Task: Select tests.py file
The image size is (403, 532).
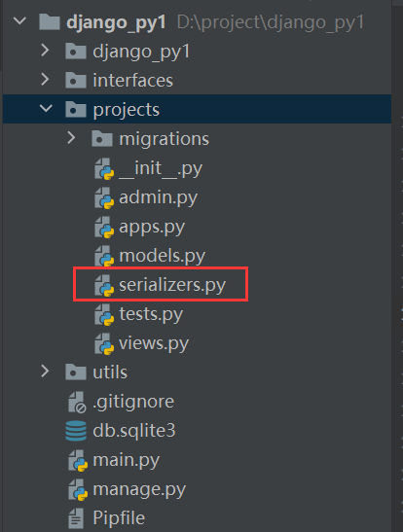Action: pyautogui.click(x=151, y=314)
